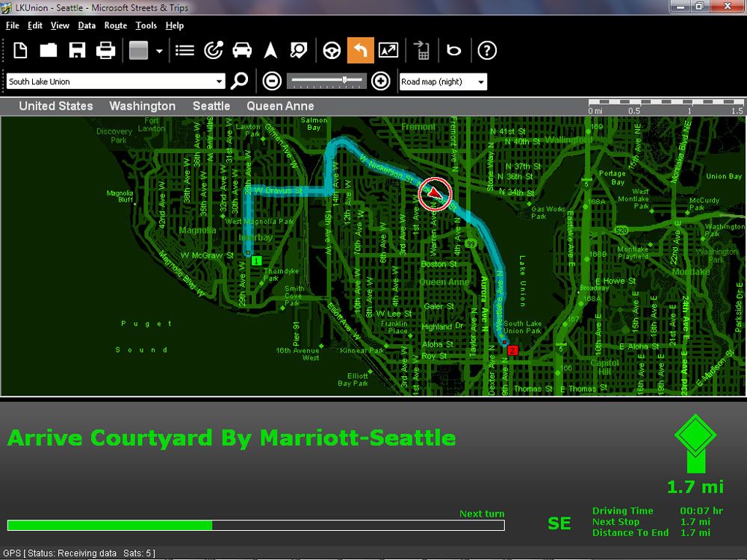The width and height of the screenshot is (747, 560).
Task: Click red destination marker 2 on map
Action: [512, 350]
